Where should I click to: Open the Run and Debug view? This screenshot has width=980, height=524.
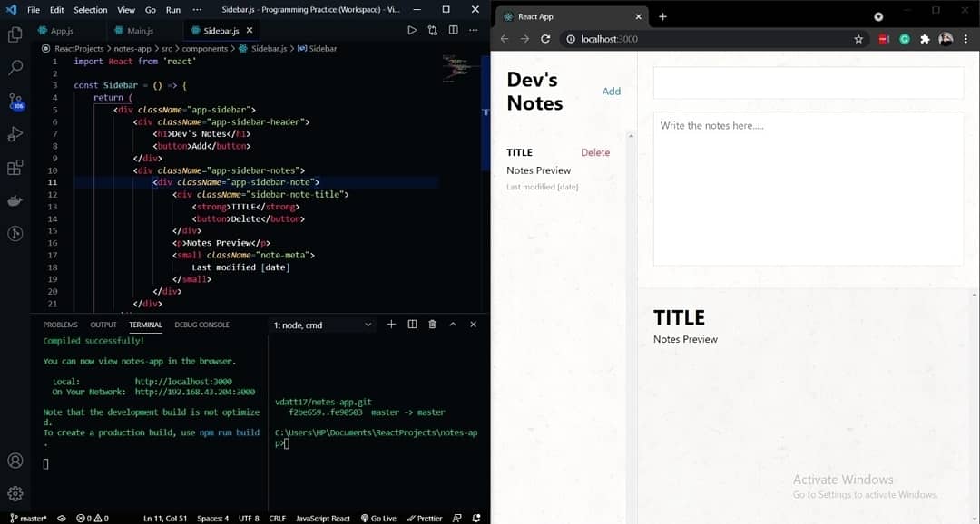coord(15,133)
